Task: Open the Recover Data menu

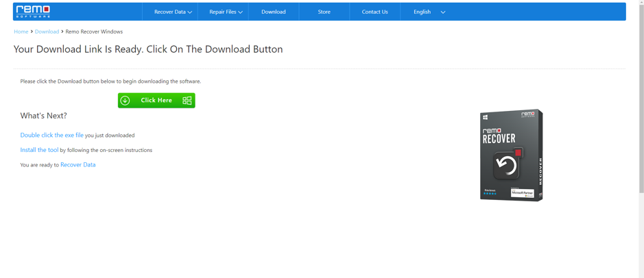Action: click(x=174, y=12)
